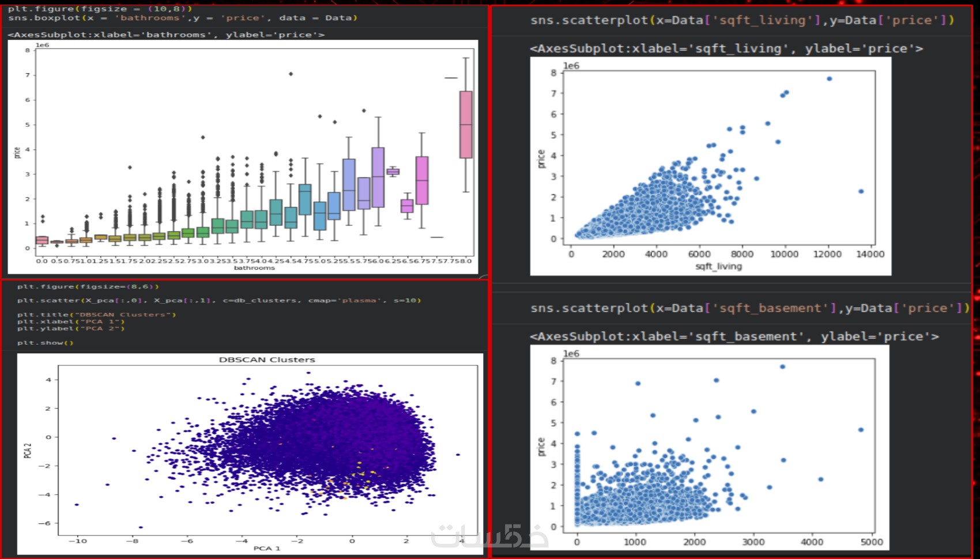
Task: Click the AxesSubplot sqft_living output text
Action: click(726, 49)
